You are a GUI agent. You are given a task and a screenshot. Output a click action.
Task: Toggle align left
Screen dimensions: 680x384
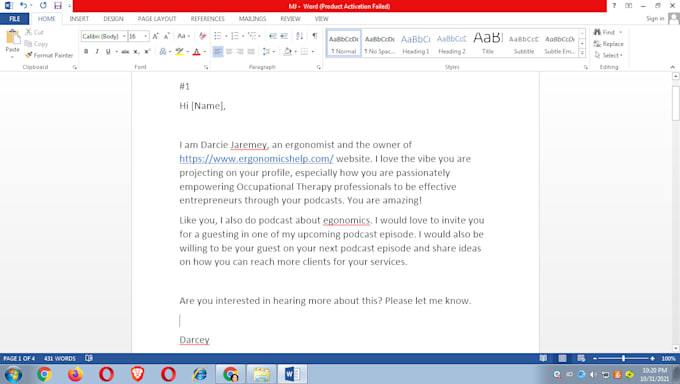218,52
